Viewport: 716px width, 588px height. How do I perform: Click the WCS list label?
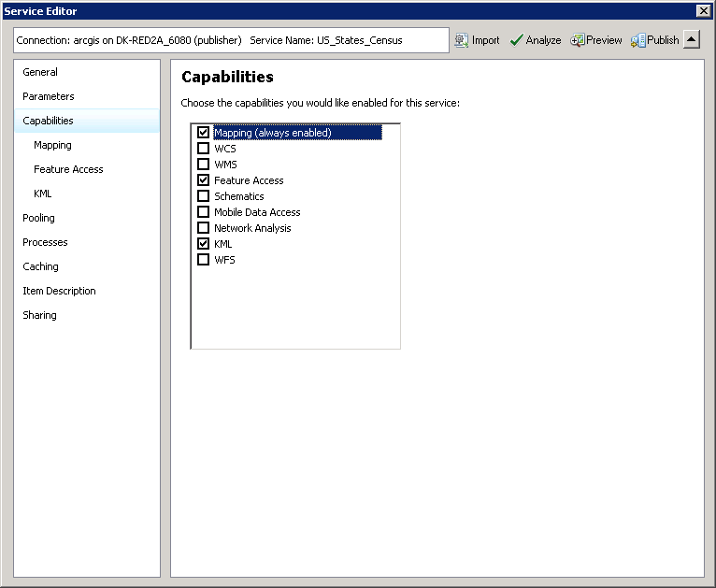click(225, 149)
